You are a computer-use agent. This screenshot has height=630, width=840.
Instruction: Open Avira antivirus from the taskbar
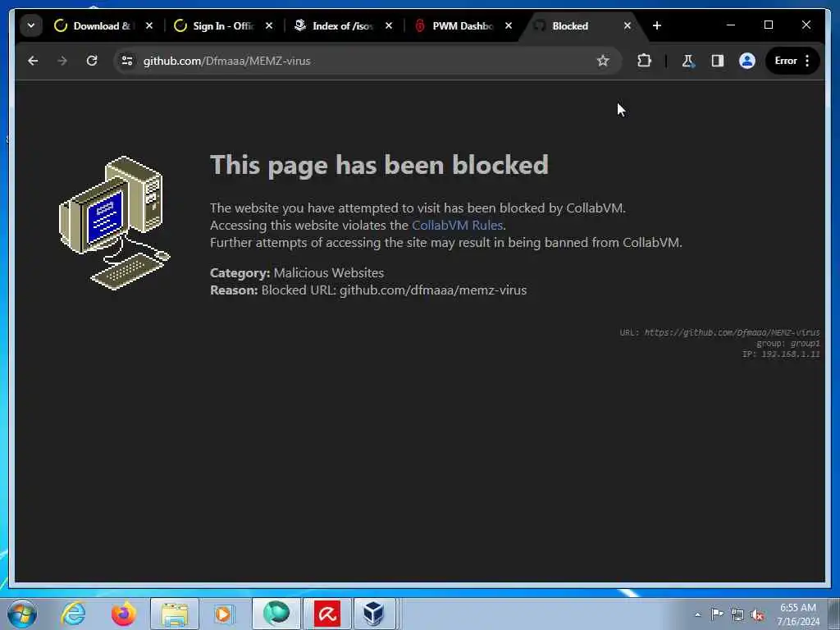click(327, 614)
